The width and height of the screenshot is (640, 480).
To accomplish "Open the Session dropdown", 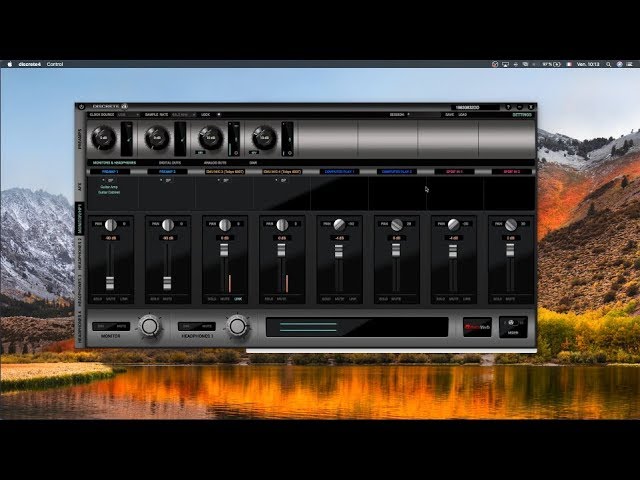I will click(x=424, y=115).
